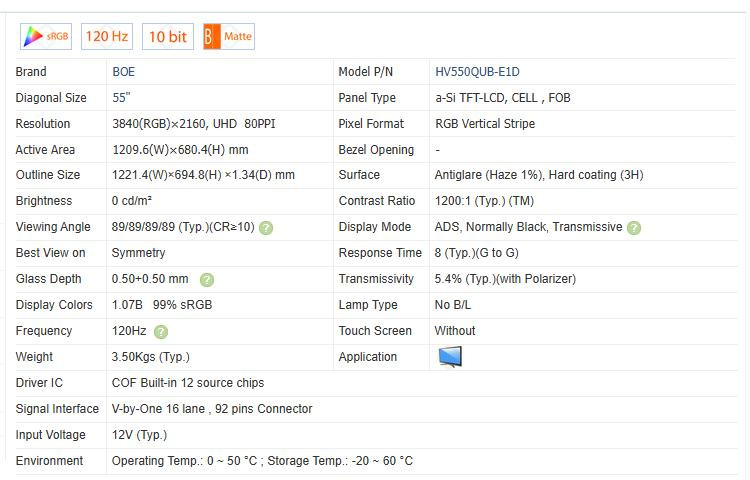Click the 10 bit color depth badge

[168, 37]
